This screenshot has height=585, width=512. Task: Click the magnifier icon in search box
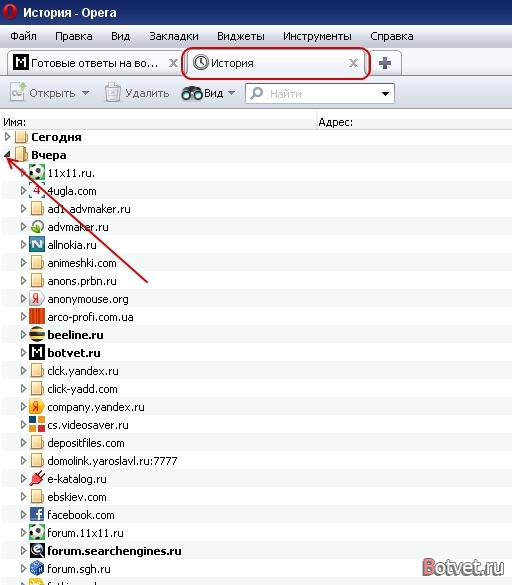point(257,93)
